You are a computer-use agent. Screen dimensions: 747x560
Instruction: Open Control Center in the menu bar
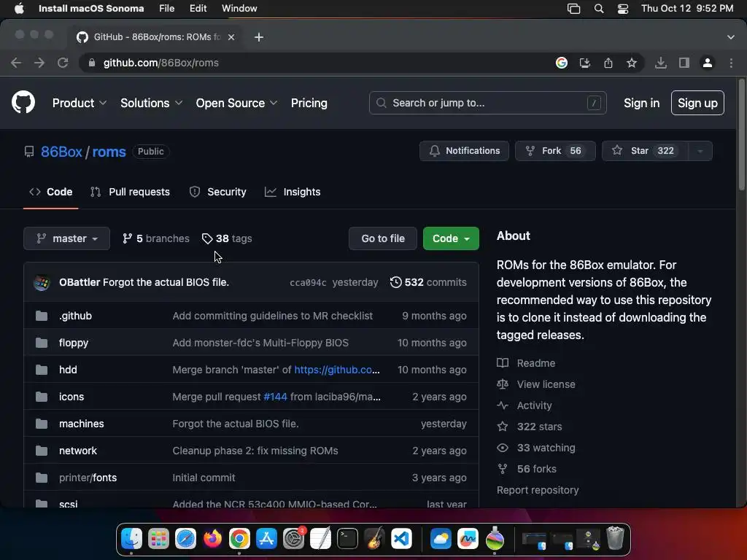[x=623, y=9]
